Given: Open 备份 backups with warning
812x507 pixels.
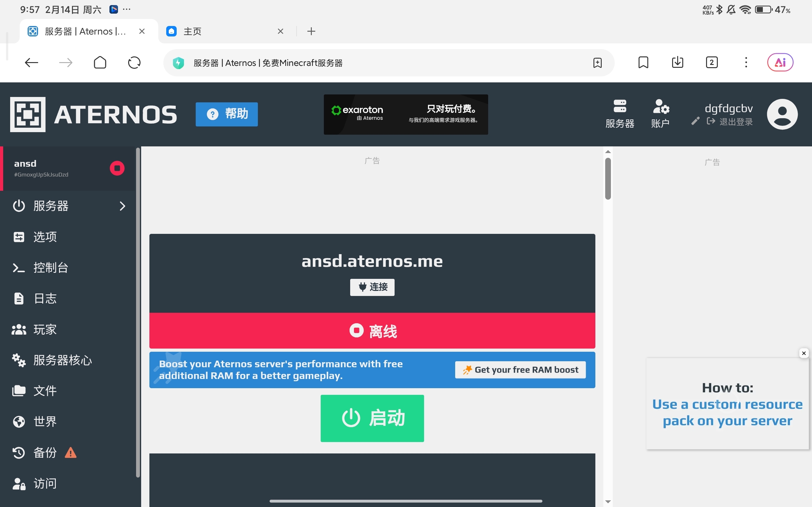Looking at the screenshot, I should [x=45, y=453].
